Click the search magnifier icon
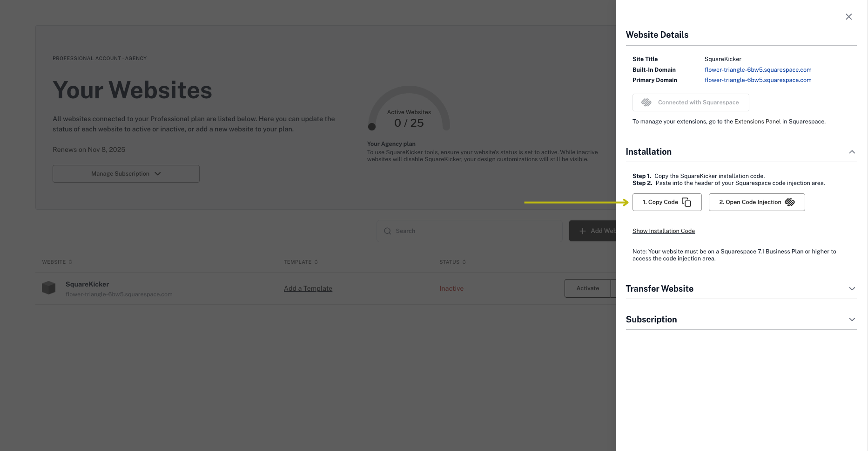868x451 pixels. [387, 231]
